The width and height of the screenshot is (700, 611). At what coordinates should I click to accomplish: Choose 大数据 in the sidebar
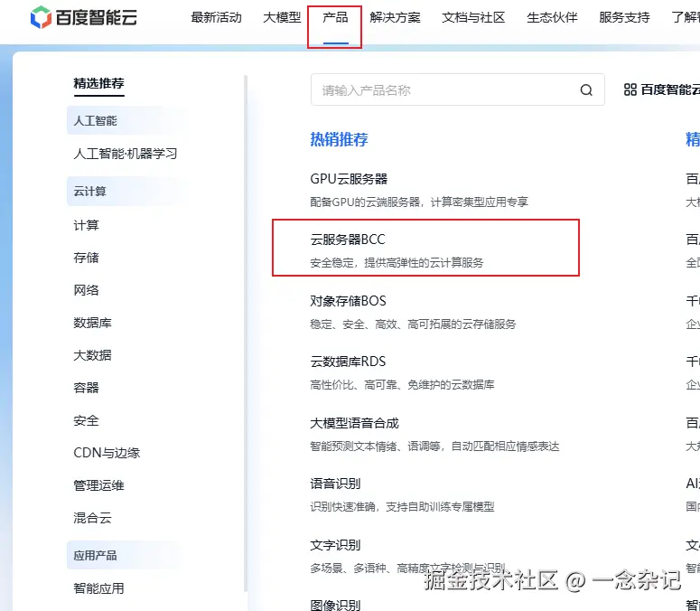click(92, 355)
